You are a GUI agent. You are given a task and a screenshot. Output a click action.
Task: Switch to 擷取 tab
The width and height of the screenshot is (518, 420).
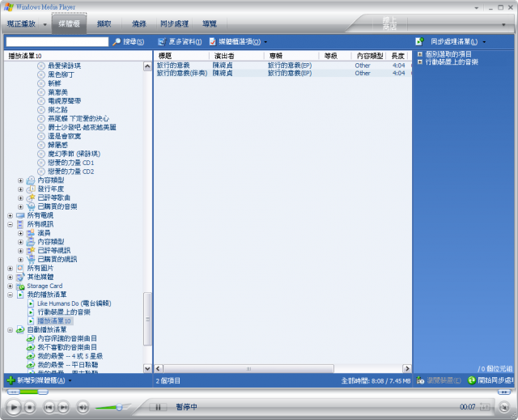(x=104, y=23)
